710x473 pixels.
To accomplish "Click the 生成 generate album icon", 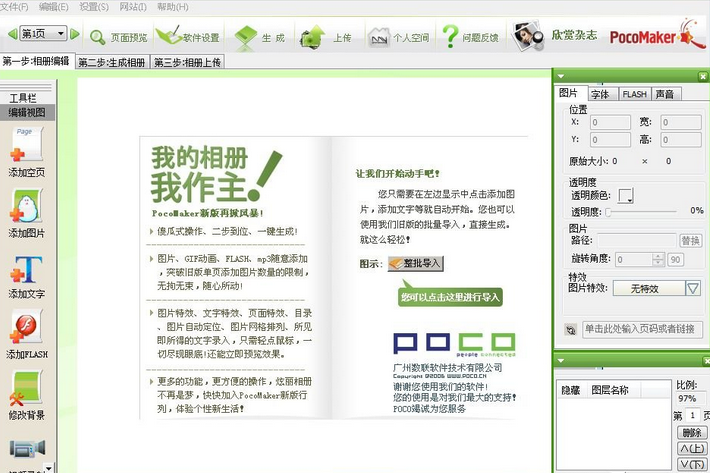I will point(246,37).
